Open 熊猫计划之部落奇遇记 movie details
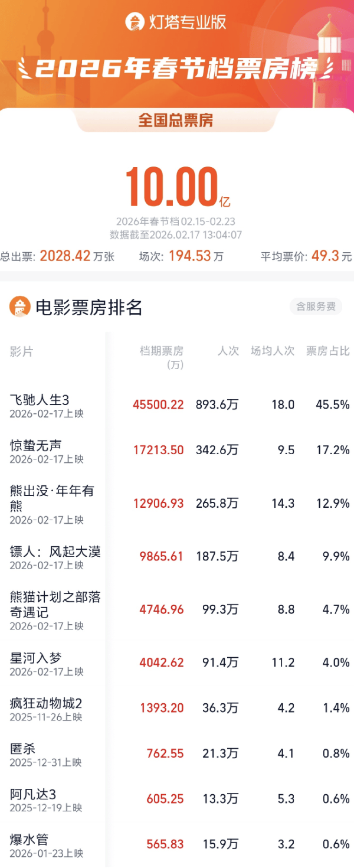 point(55,604)
